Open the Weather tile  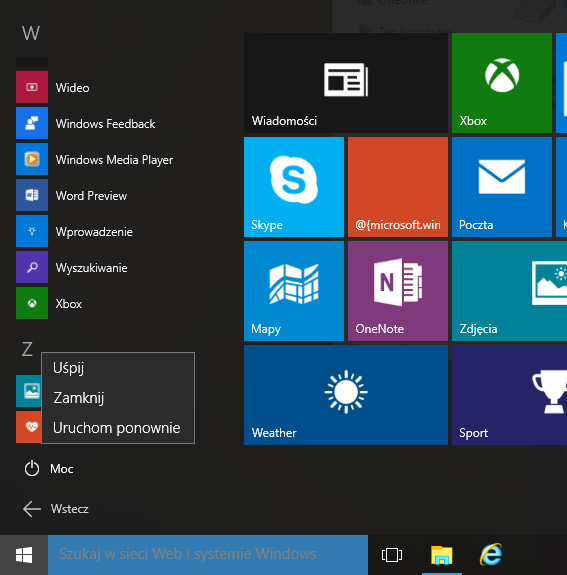[346, 395]
